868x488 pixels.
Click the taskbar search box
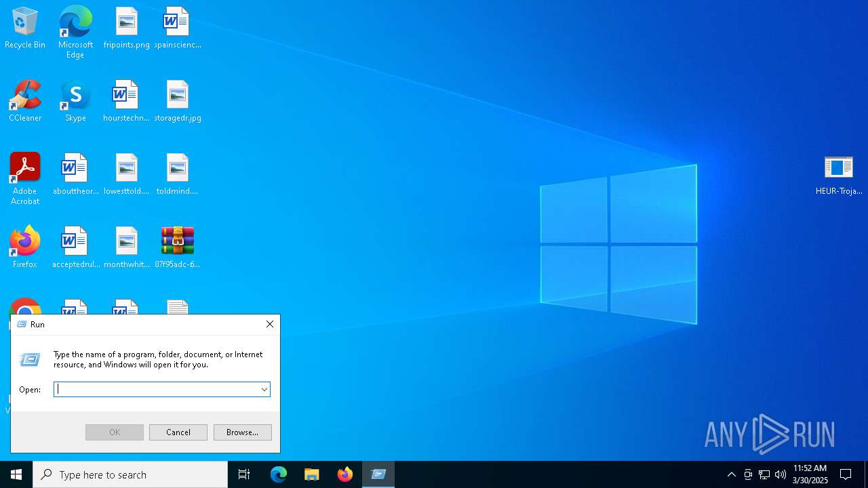pos(130,474)
